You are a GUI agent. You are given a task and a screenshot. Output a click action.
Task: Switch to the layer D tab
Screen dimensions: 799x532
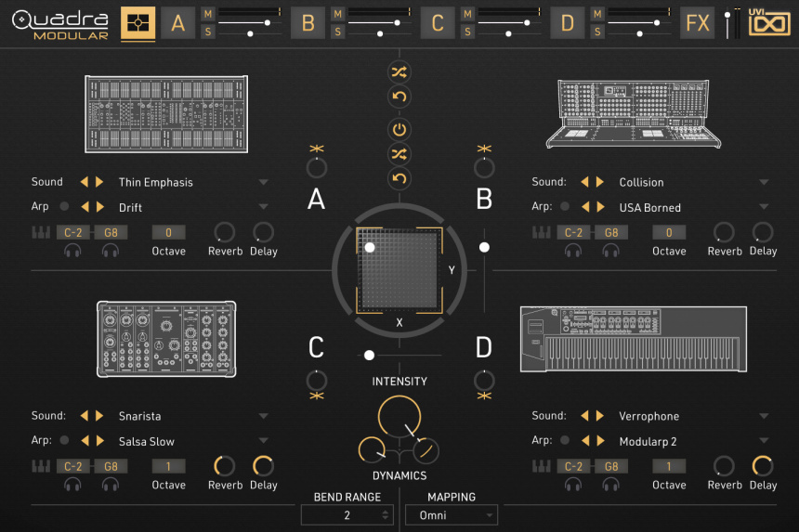tap(568, 23)
